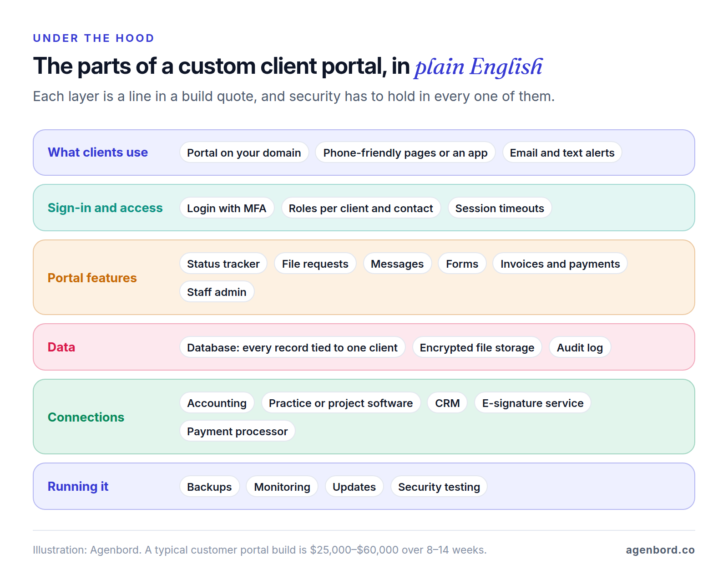Click the 'Status tracker' chip
The image size is (728, 580).
click(223, 264)
